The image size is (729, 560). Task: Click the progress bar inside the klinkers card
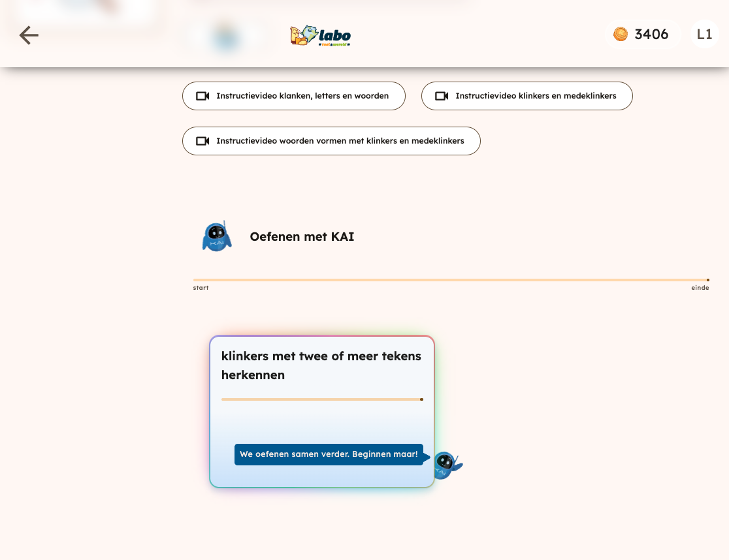pyautogui.click(x=322, y=399)
